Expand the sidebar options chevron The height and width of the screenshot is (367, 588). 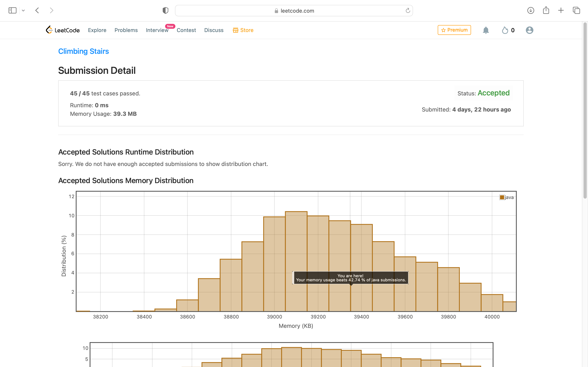[23, 10]
